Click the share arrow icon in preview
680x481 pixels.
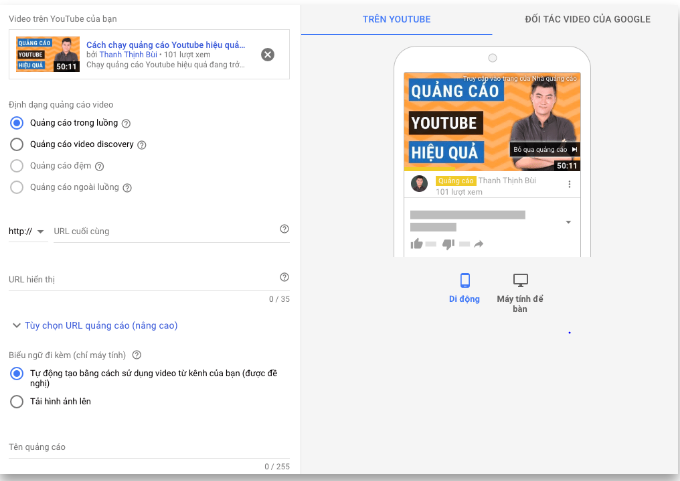tap(479, 244)
